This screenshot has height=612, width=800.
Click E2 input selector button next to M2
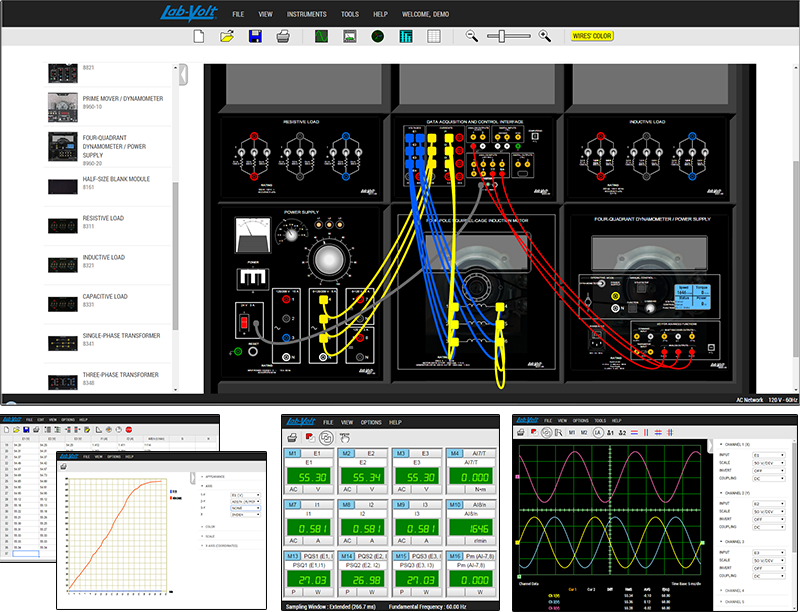[371, 453]
